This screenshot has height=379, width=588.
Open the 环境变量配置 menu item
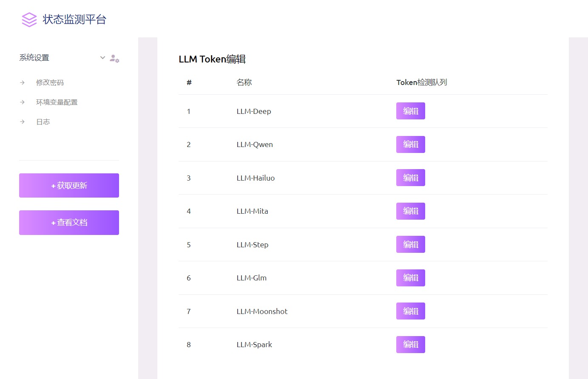click(57, 102)
